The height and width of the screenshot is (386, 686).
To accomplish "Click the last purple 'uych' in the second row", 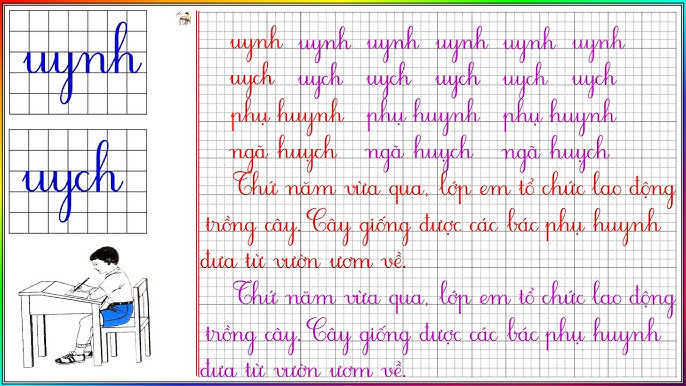I will [x=594, y=80].
